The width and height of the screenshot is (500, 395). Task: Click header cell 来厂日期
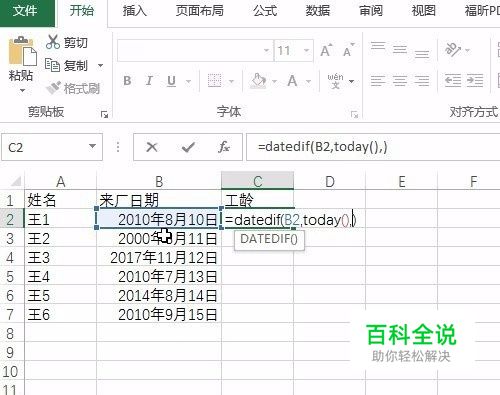[159, 200]
